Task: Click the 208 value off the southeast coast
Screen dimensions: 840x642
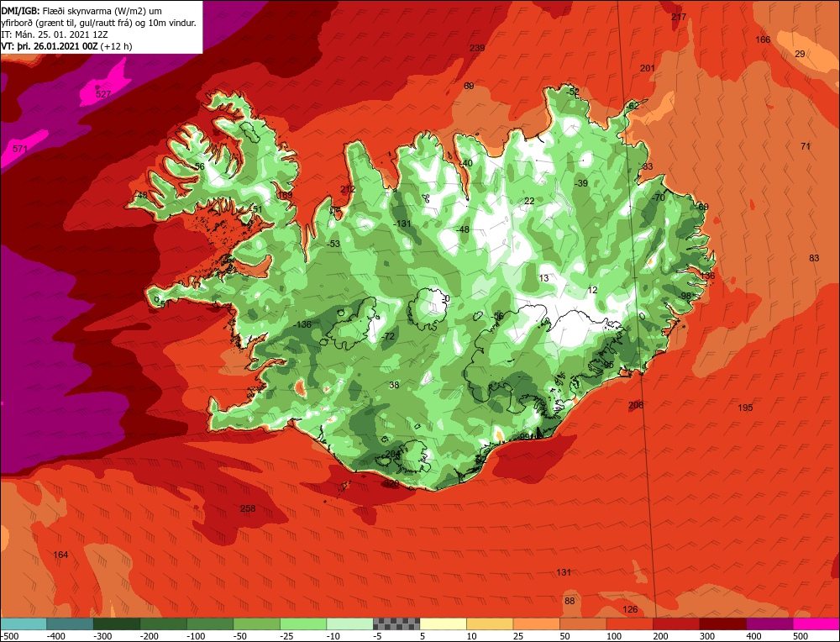Action: point(636,405)
